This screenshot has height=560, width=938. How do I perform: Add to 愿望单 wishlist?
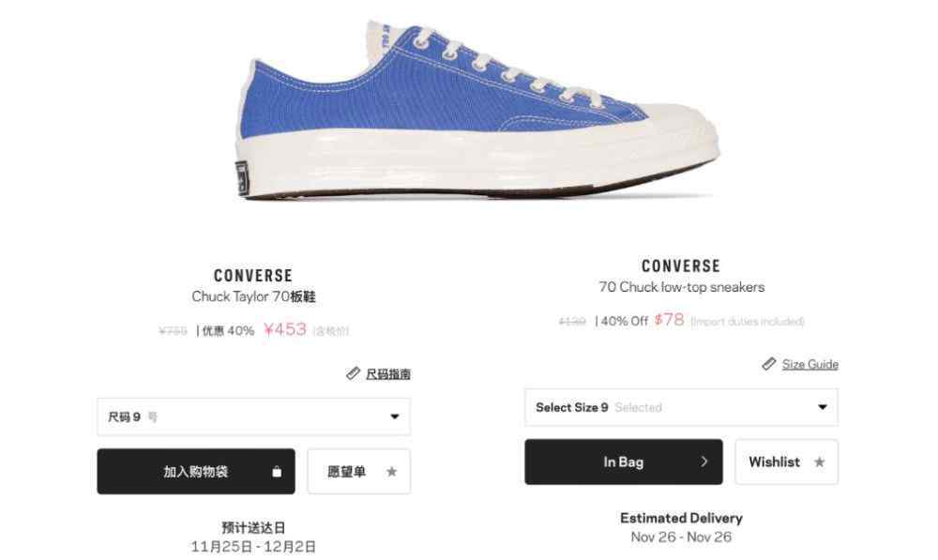click(x=359, y=472)
